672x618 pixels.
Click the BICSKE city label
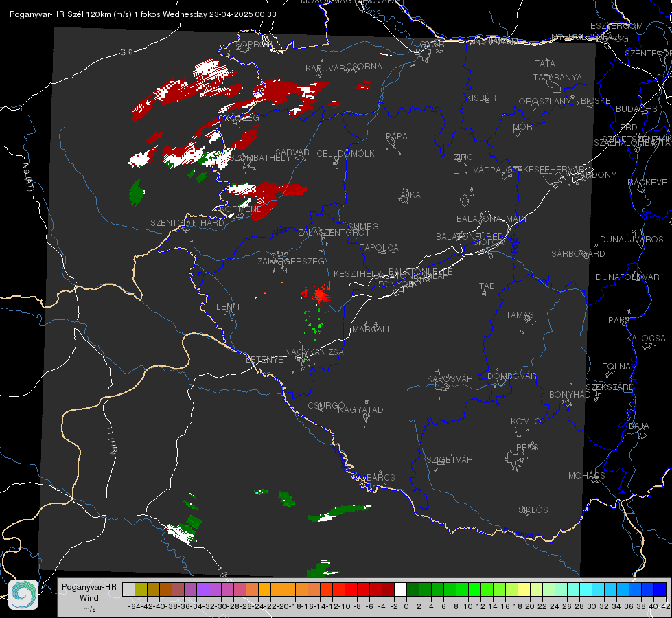(x=595, y=101)
